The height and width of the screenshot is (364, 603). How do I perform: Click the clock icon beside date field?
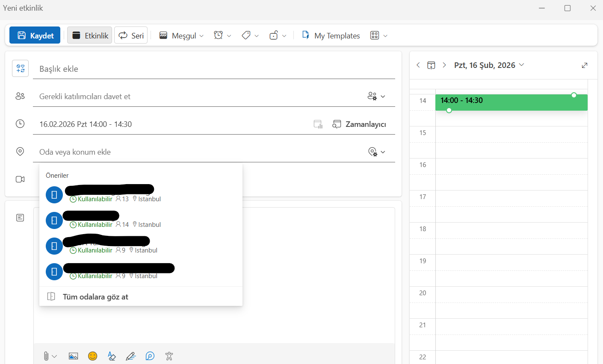click(x=20, y=124)
